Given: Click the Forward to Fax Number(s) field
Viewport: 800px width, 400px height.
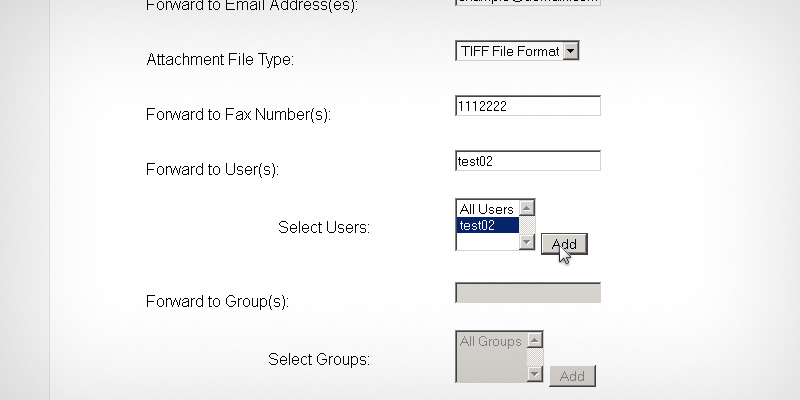Looking at the screenshot, I should pos(527,106).
